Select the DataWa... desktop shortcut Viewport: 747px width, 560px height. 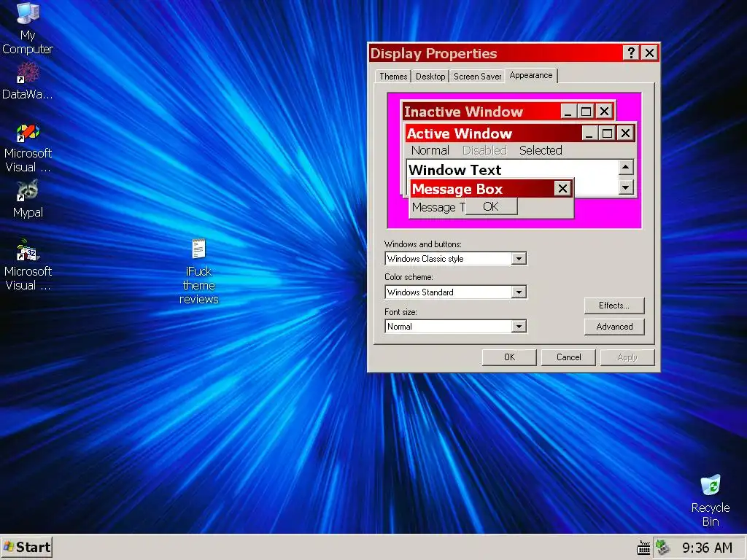28,81
